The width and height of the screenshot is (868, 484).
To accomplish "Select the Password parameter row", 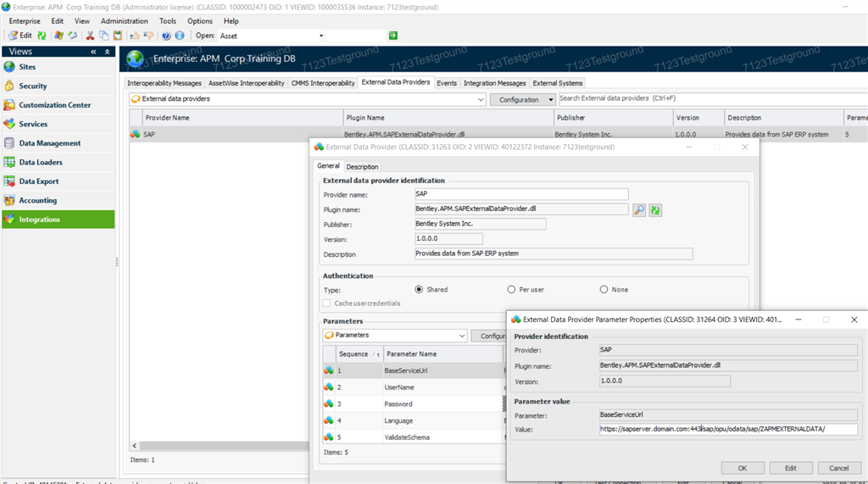I will (414, 403).
